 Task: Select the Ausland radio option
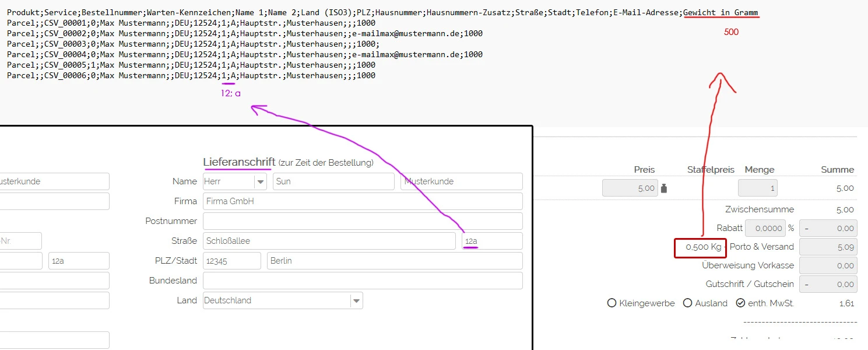(x=687, y=303)
